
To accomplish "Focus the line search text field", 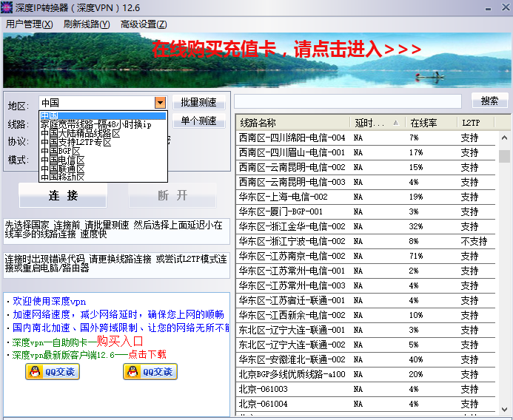I will pyautogui.click(x=348, y=101).
